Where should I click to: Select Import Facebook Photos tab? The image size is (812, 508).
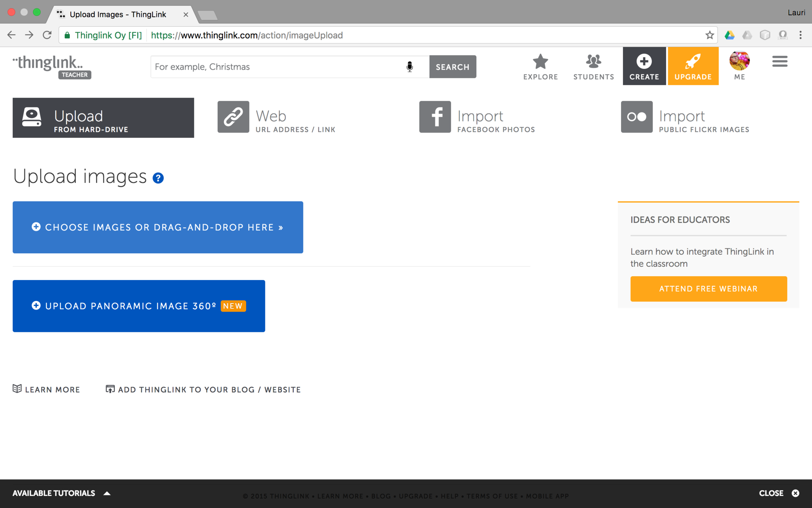point(477,117)
